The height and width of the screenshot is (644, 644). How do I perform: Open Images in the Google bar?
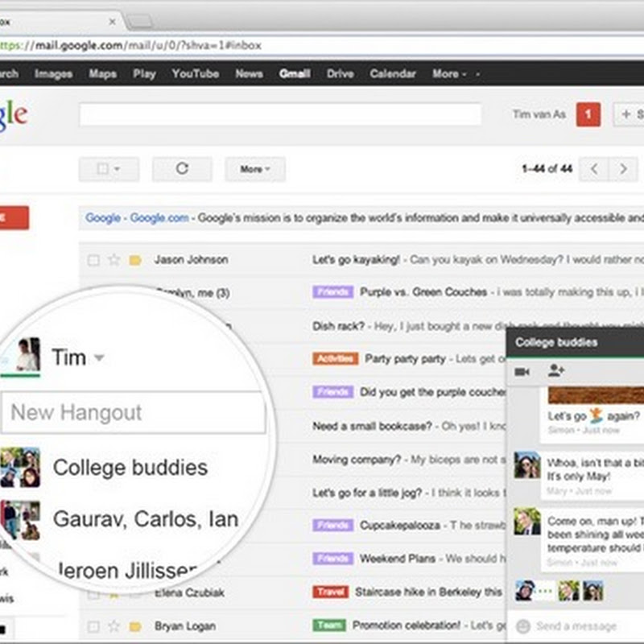(x=53, y=74)
